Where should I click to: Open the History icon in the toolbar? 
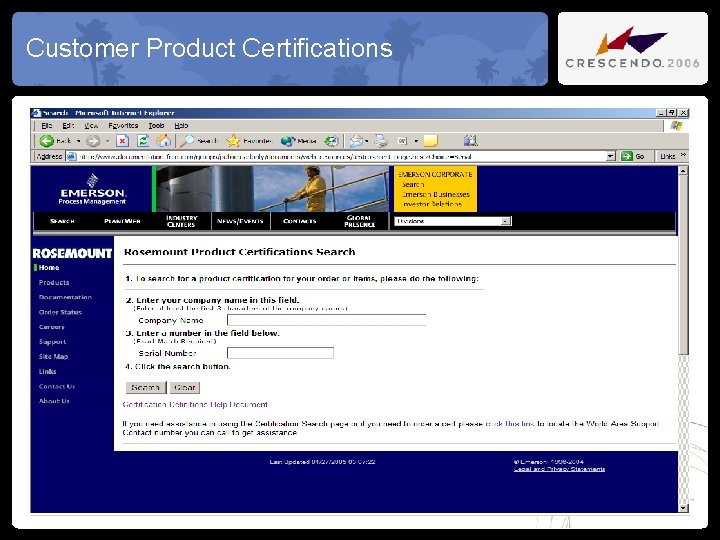pyautogui.click(x=331, y=141)
